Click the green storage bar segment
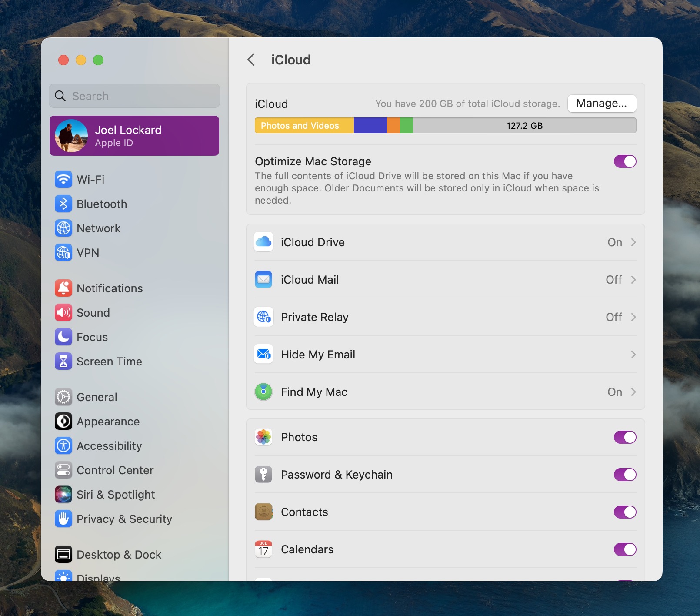Image resolution: width=700 pixels, height=616 pixels. [x=407, y=126]
